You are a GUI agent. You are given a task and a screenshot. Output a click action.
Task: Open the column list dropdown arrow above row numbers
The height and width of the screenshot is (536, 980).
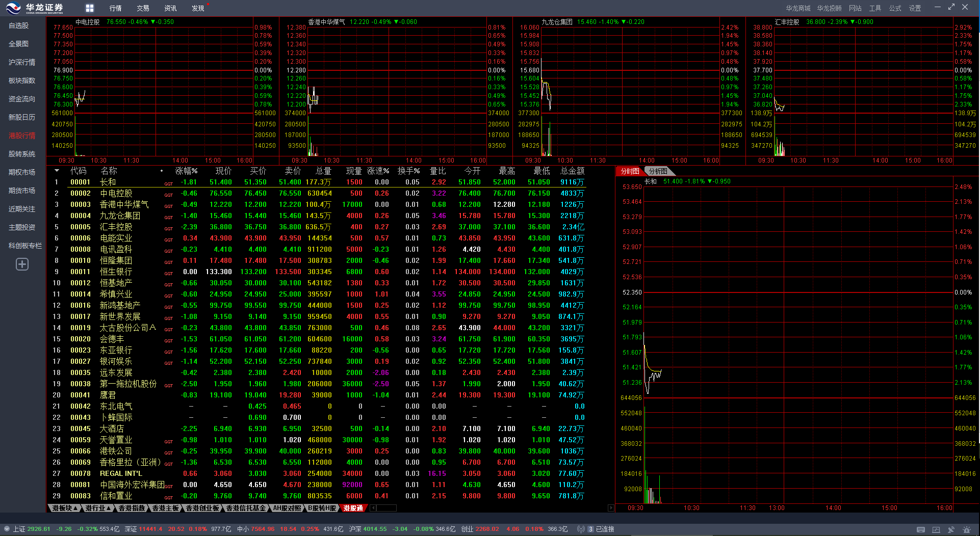pos(57,171)
